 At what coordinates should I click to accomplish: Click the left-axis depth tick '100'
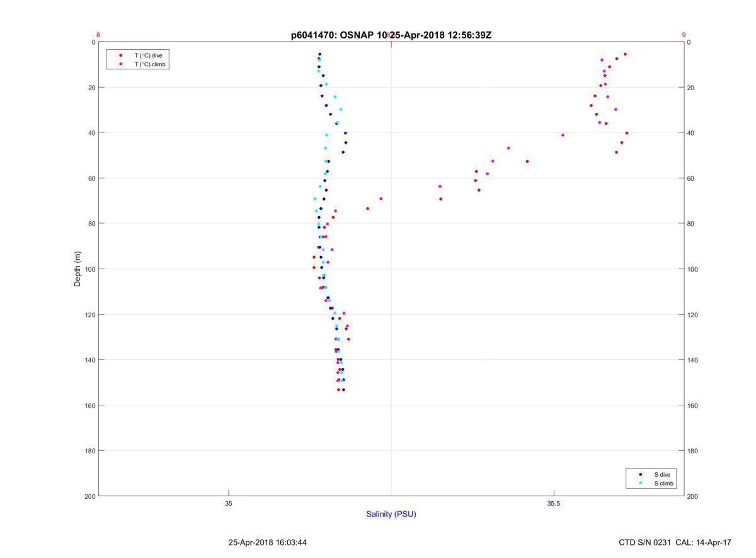tap(89, 269)
